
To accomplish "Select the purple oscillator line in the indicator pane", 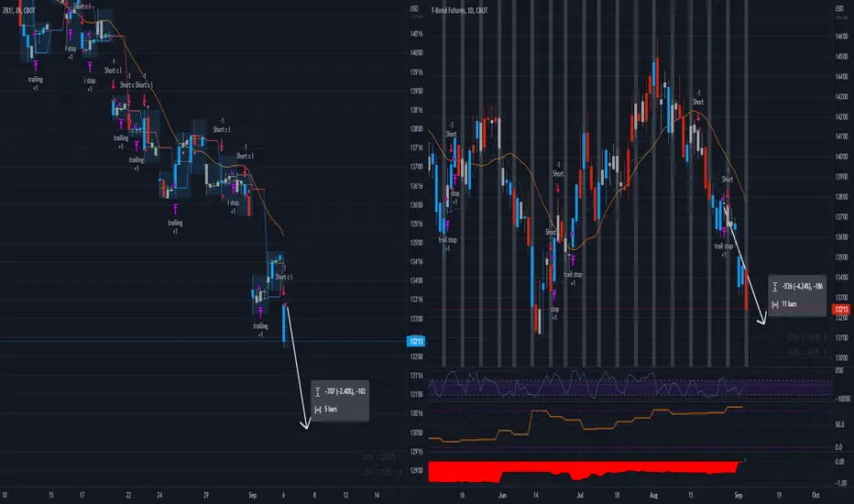I will pos(586,384).
